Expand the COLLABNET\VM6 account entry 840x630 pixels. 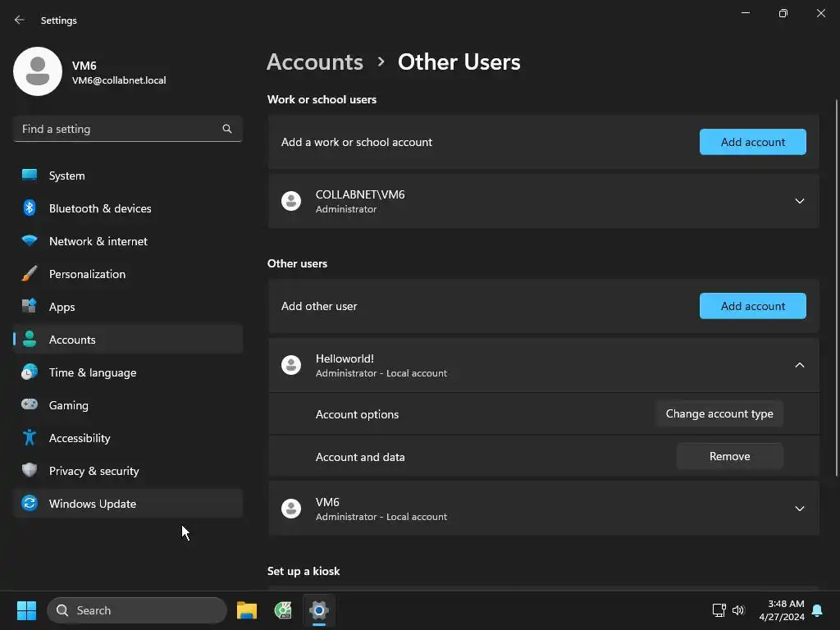pos(799,201)
